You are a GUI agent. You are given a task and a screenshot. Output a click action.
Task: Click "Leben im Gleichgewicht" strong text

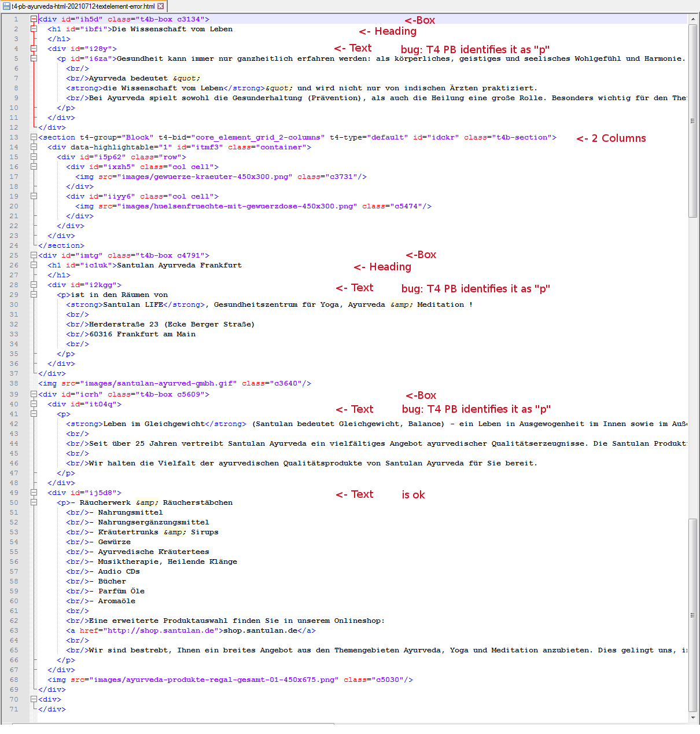point(154,424)
